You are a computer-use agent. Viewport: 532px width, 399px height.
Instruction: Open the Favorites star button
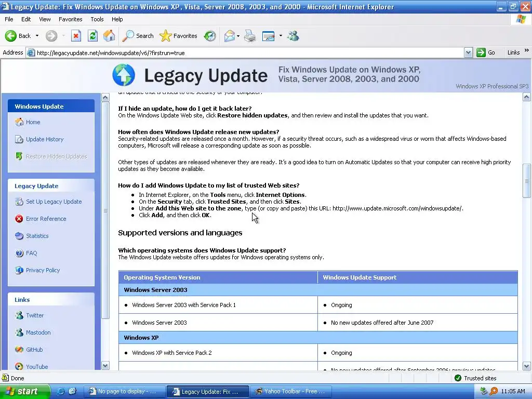178,36
